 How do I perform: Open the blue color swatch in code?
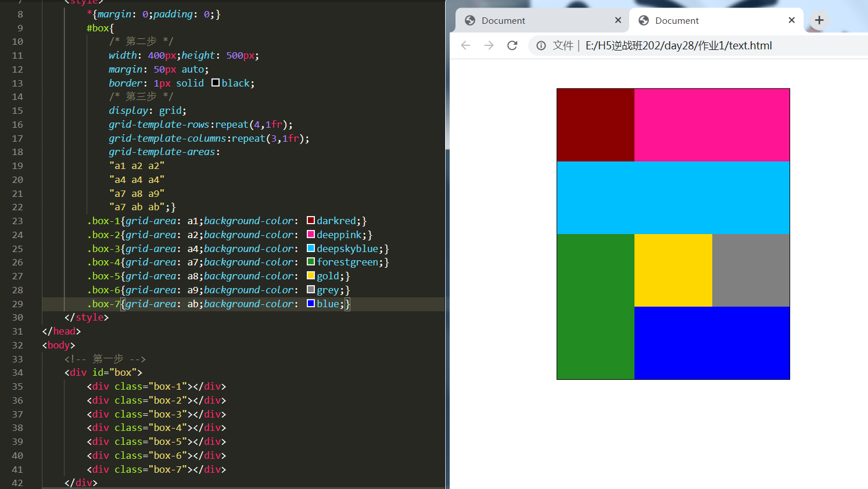click(311, 304)
